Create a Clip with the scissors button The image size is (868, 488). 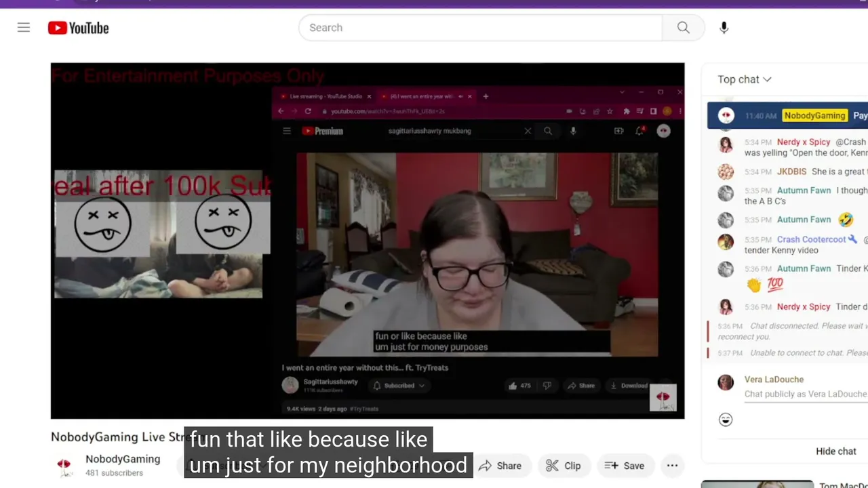564,466
